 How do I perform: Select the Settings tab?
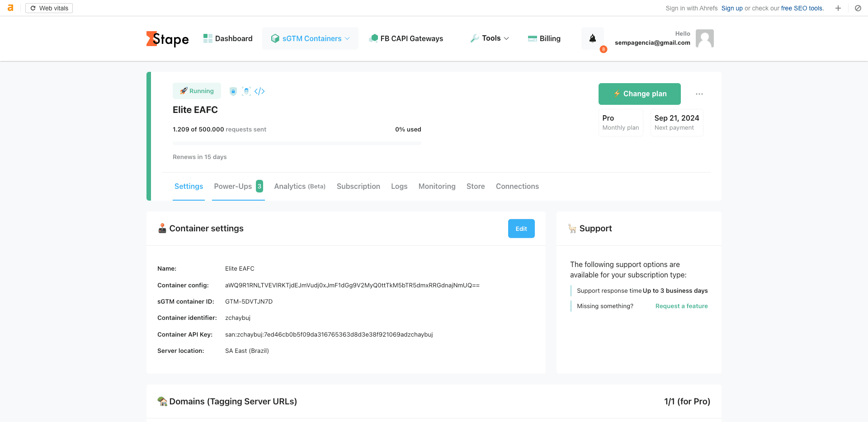point(189,186)
